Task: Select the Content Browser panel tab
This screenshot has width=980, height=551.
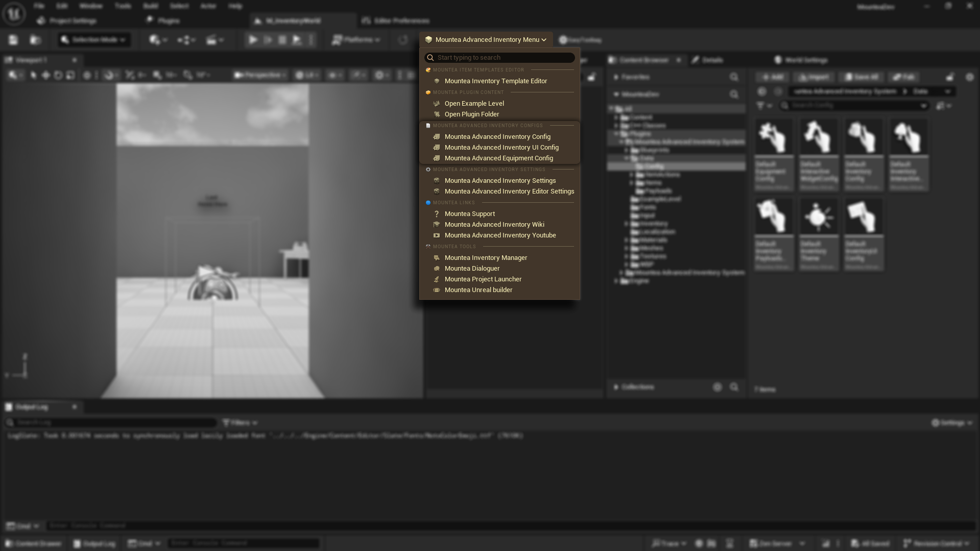Action: 644,60
